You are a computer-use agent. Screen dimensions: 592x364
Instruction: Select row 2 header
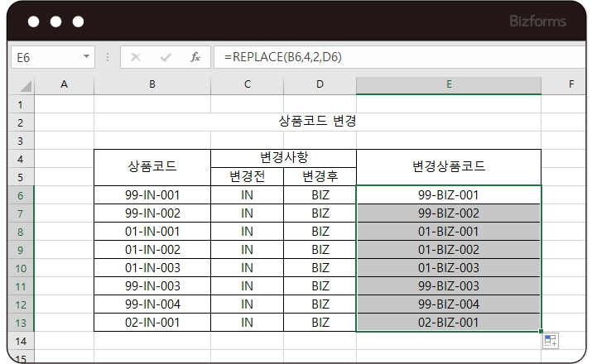coord(21,122)
